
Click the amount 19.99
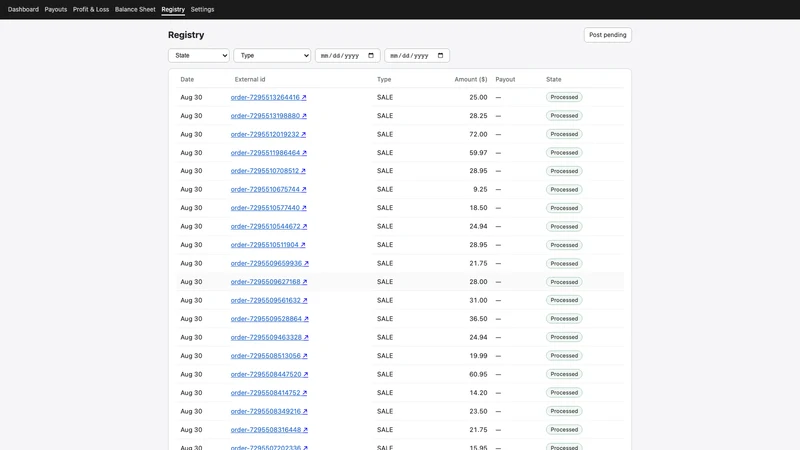pos(478,356)
